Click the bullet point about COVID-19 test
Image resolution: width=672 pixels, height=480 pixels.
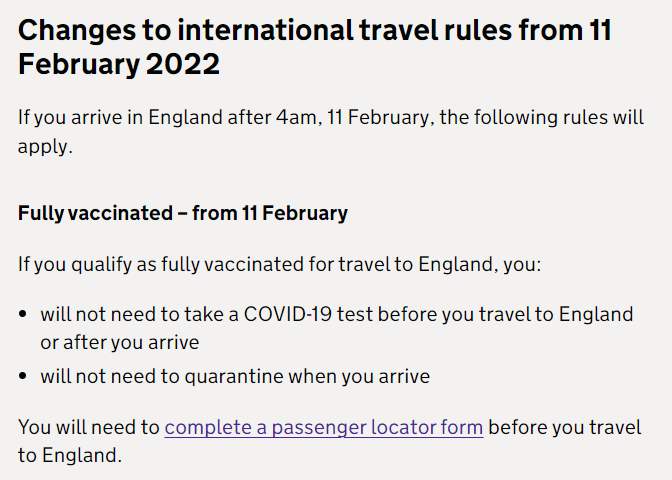(336, 315)
